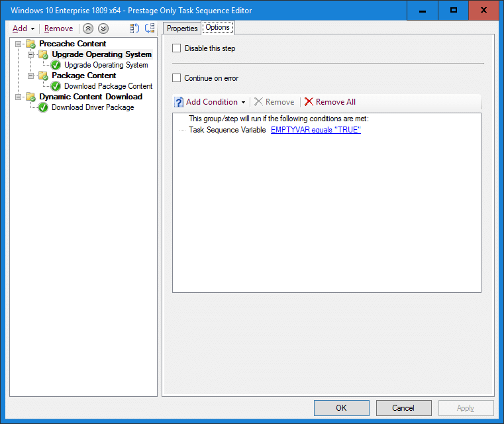Select the Download Driver Package step
504x424 pixels.
[x=93, y=107]
